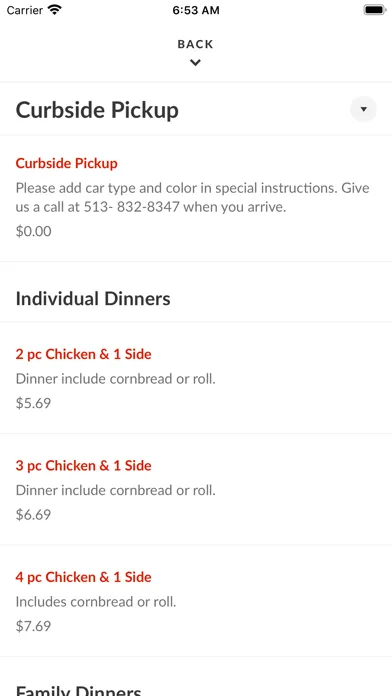Select 4 pc Chicken & 1 Side
Image resolution: width=392 pixels, height=696 pixels.
pos(83,577)
